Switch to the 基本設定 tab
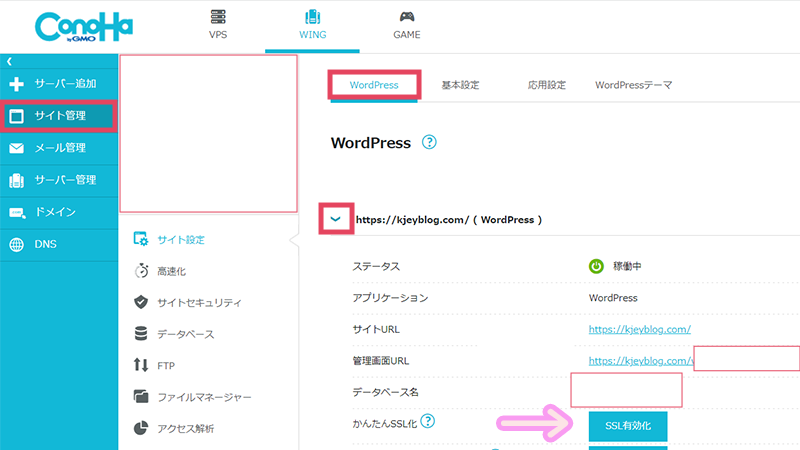Viewport: 800px width, 450px height. [460, 85]
